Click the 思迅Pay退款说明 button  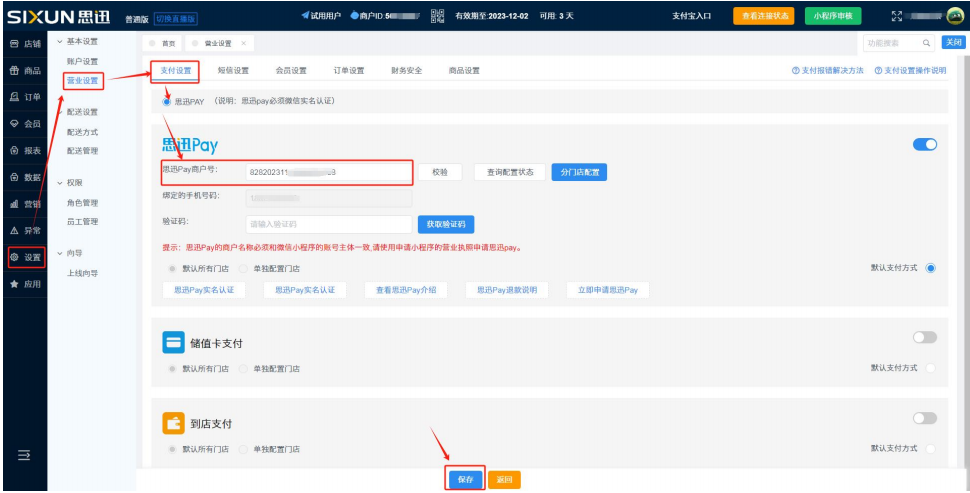click(507, 289)
